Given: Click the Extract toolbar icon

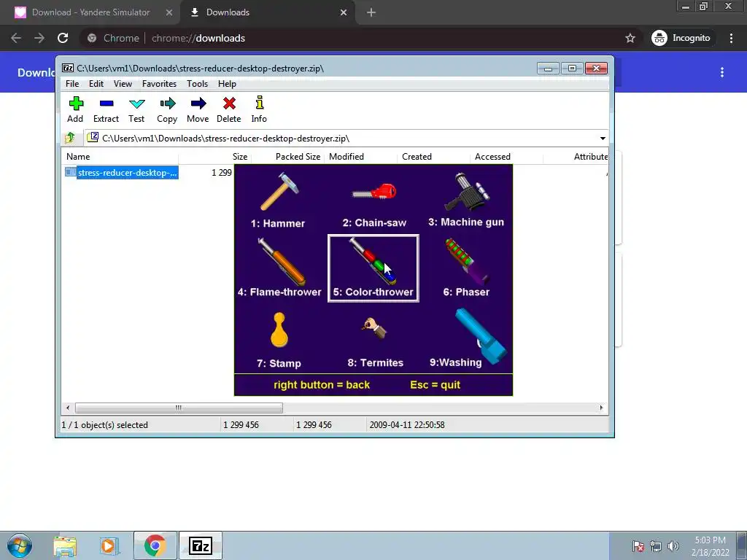Looking at the screenshot, I should pos(106,109).
